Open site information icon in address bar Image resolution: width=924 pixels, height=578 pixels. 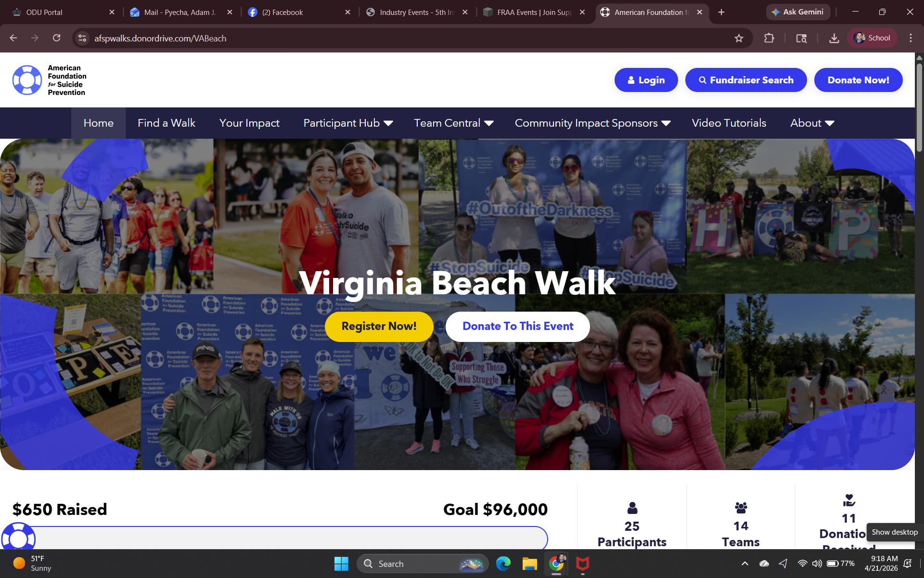tap(82, 38)
